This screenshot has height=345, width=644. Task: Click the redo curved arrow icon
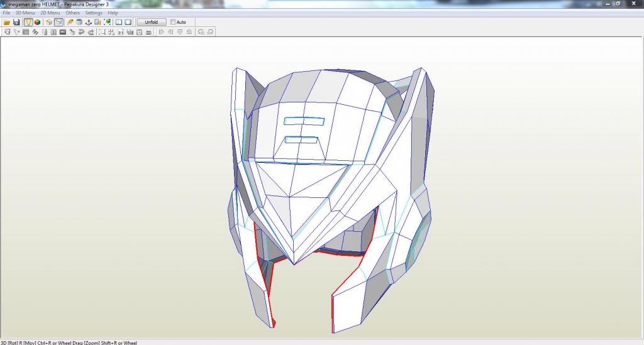(x=91, y=32)
